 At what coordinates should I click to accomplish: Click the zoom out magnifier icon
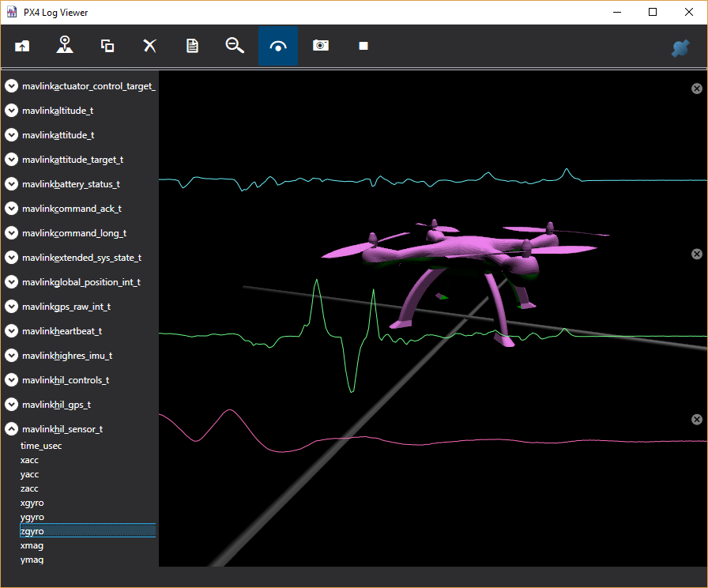pyautogui.click(x=235, y=46)
